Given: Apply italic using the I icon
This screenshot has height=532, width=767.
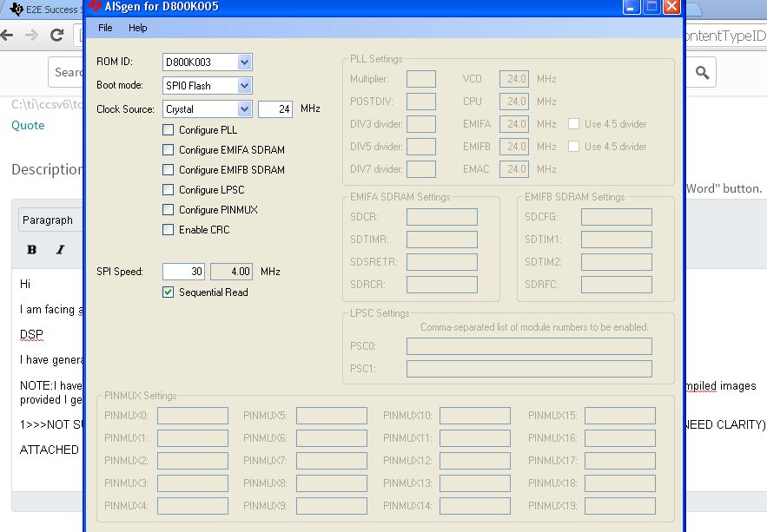Looking at the screenshot, I should [60, 250].
